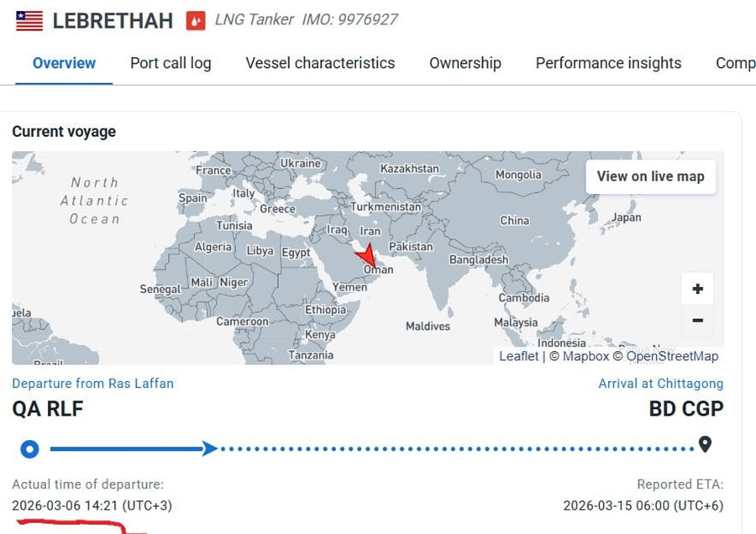Switch to the Port call log tab

[171, 63]
